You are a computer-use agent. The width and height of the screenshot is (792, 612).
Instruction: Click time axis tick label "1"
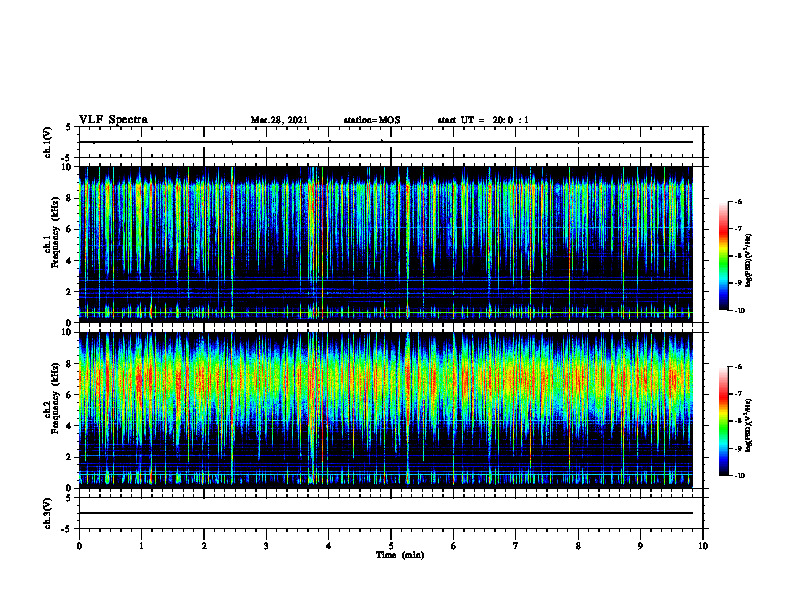tap(141, 546)
